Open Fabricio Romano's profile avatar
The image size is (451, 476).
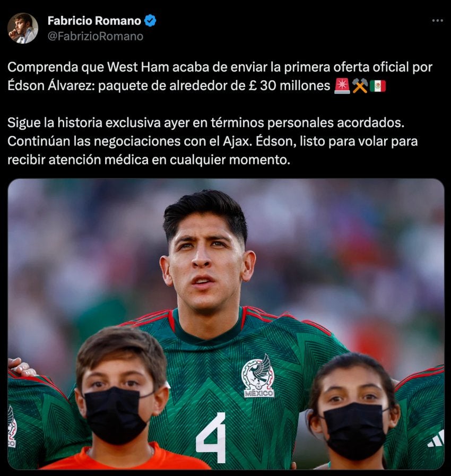pos(23,28)
